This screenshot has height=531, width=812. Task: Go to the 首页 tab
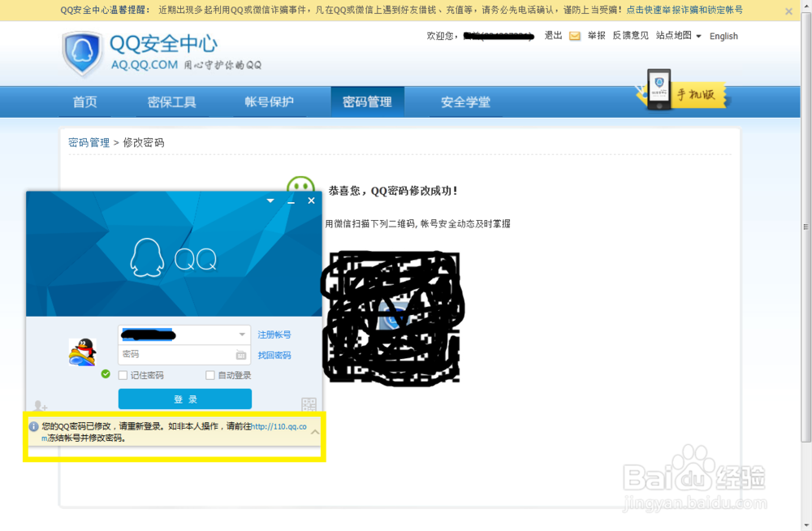point(84,102)
